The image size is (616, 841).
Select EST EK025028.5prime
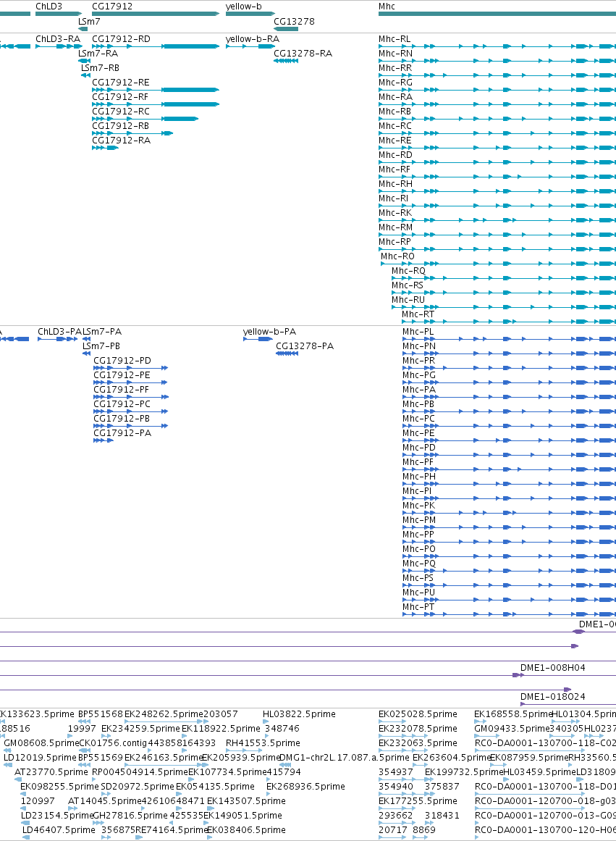[418, 714]
